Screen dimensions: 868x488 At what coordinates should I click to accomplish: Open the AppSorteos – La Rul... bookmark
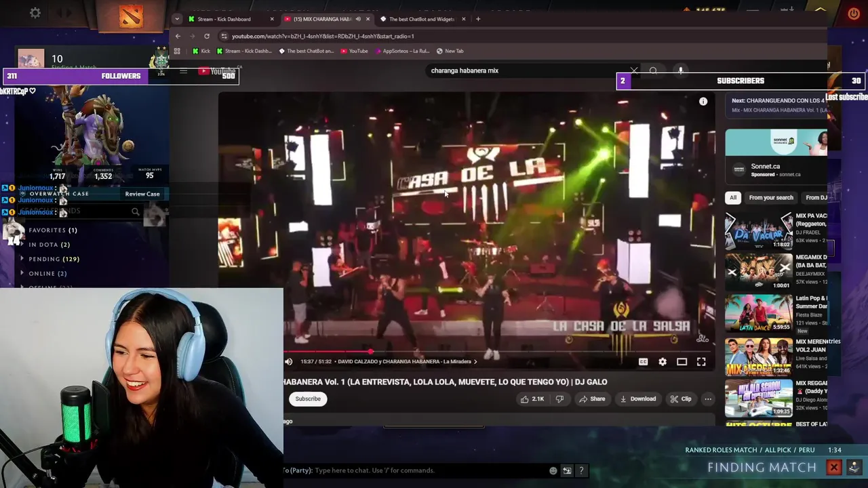[401, 51]
